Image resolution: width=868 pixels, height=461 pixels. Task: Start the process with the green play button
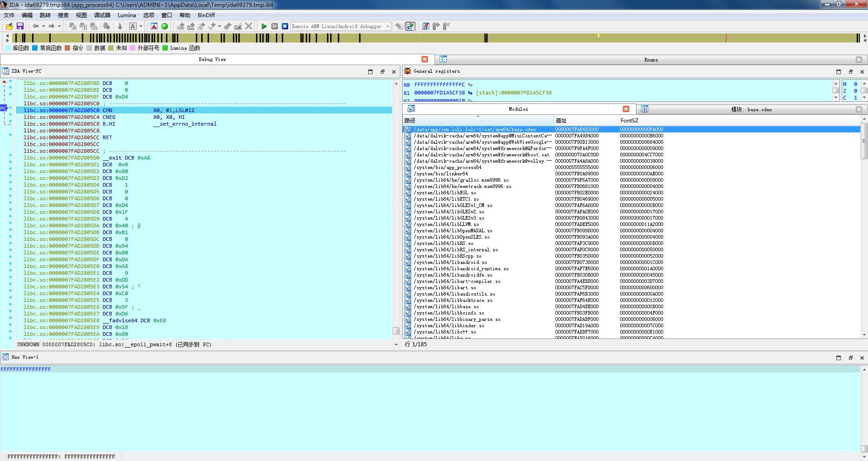pos(264,26)
